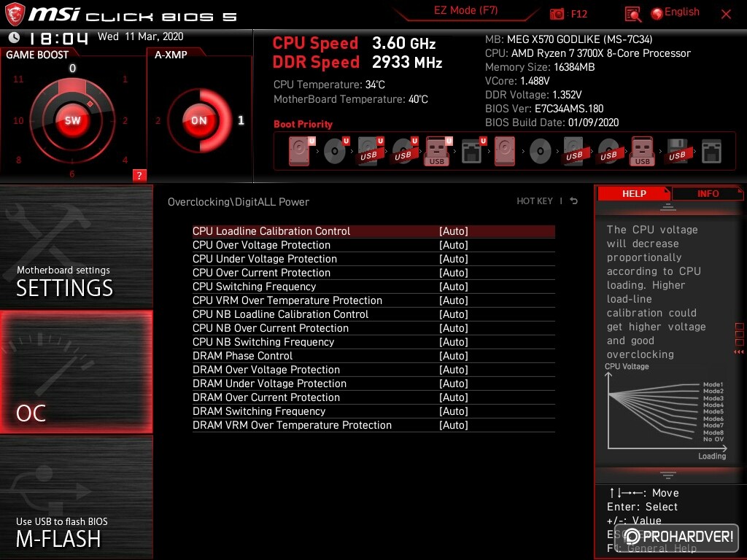The width and height of the screenshot is (747, 560).
Task: Open the CPU NB Switching Frequency value
Action: (x=454, y=341)
